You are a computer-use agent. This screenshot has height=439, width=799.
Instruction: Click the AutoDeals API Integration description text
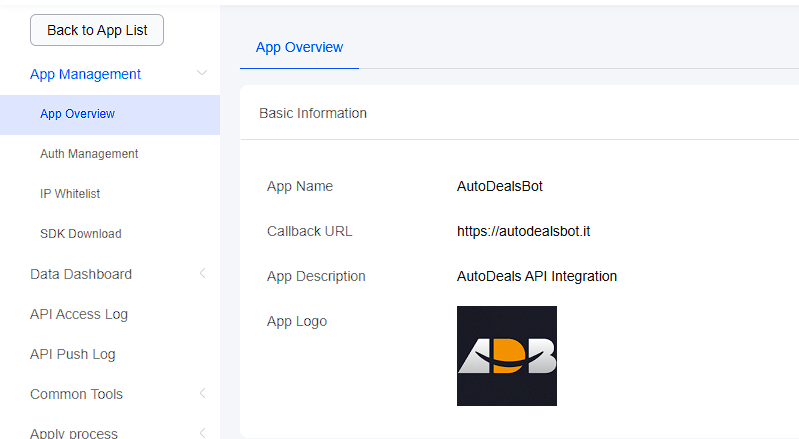pyautogui.click(x=536, y=276)
